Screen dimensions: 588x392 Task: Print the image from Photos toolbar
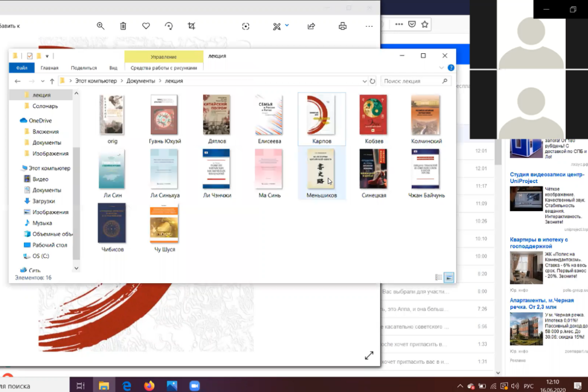click(342, 26)
